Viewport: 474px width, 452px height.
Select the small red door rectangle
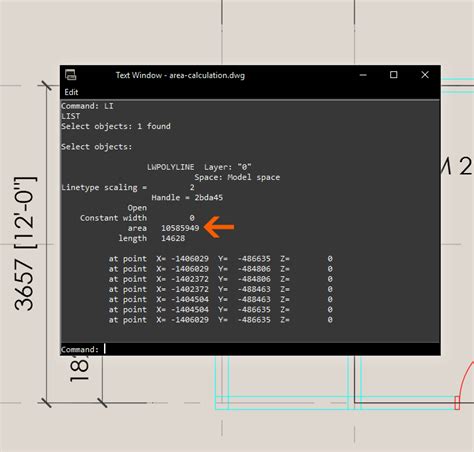coord(457,403)
